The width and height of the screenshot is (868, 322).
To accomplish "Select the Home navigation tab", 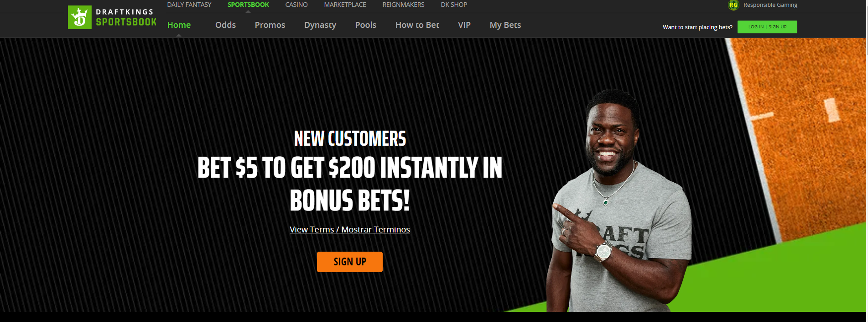I will (x=179, y=25).
